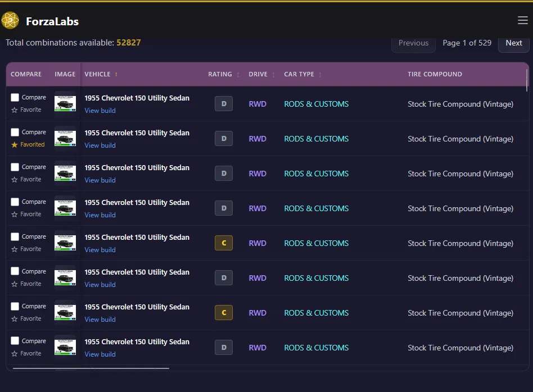533x392 pixels.
Task: Click the Tire Compound column header
Action: 435,74
